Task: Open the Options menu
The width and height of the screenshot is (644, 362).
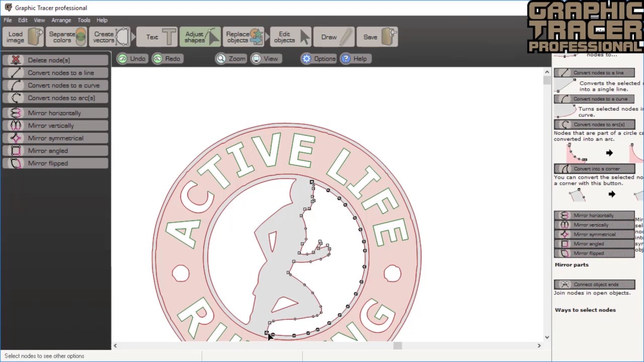Action: (318, 58)
